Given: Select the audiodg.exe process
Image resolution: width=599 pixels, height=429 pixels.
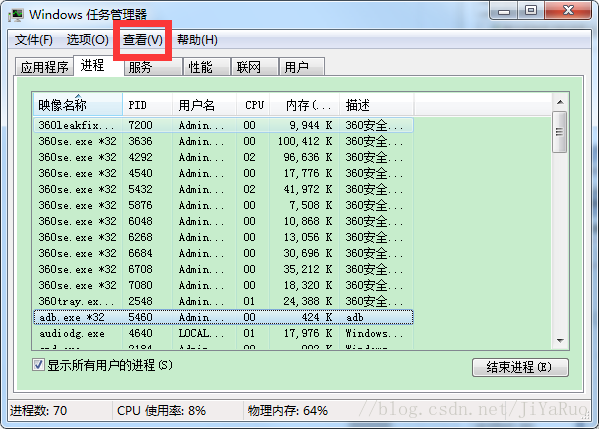Looking at the screenshot, I should (223, 334).
